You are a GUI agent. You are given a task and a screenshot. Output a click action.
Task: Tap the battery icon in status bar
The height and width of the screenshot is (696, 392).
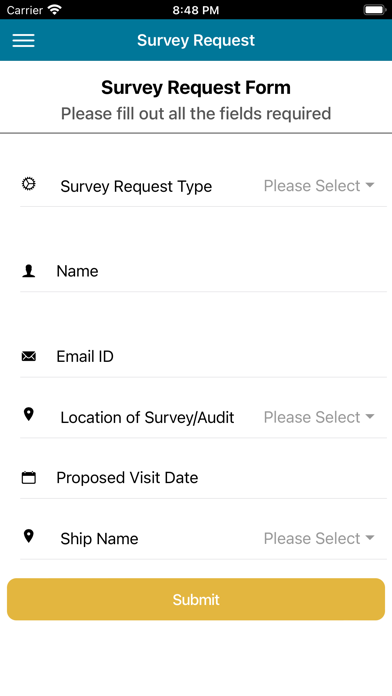[375, 10]
